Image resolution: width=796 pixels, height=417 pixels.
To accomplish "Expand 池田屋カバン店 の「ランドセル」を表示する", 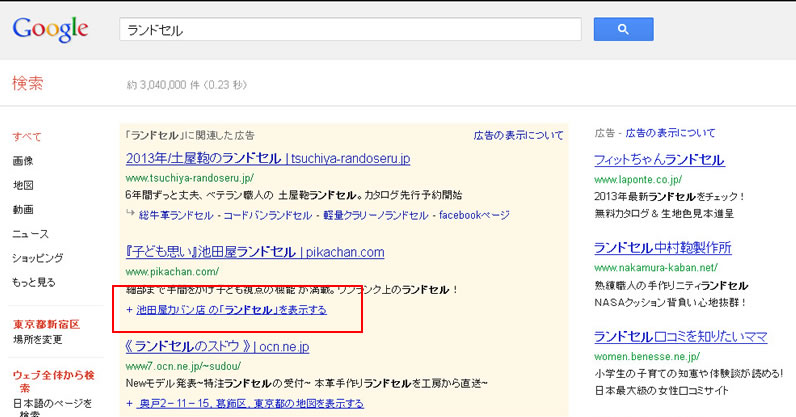I will point(231,310).
